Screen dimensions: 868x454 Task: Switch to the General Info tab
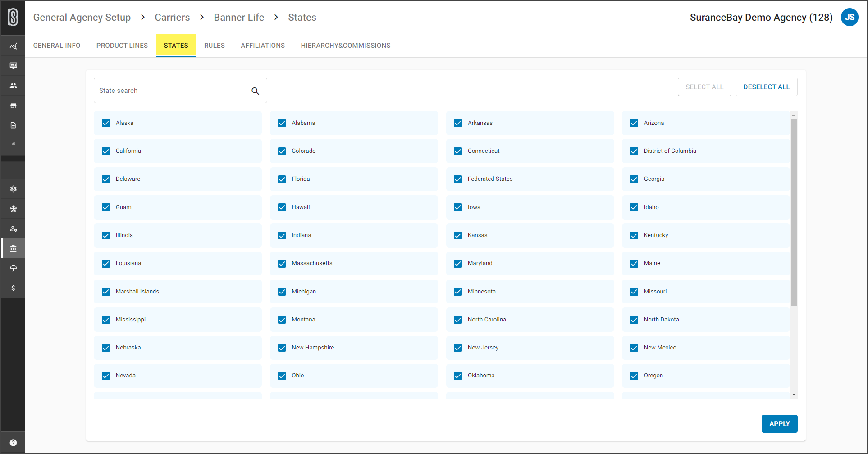click(x=57, y=46)
